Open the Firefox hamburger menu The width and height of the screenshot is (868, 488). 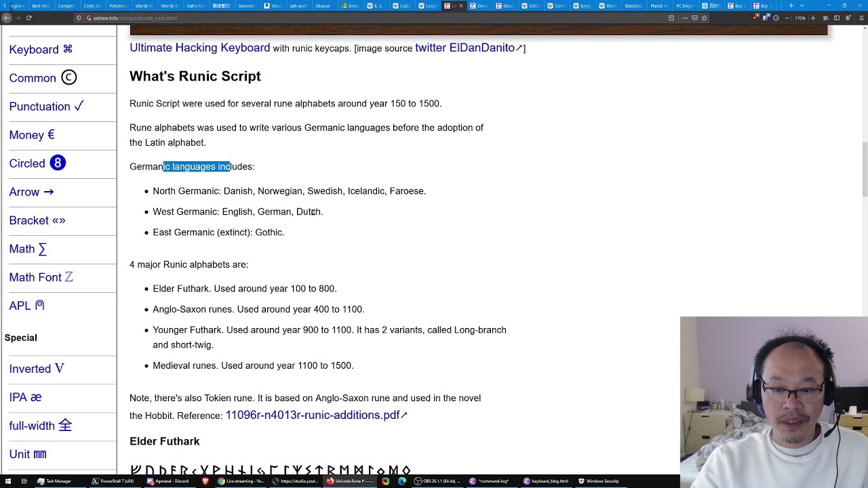861,18
